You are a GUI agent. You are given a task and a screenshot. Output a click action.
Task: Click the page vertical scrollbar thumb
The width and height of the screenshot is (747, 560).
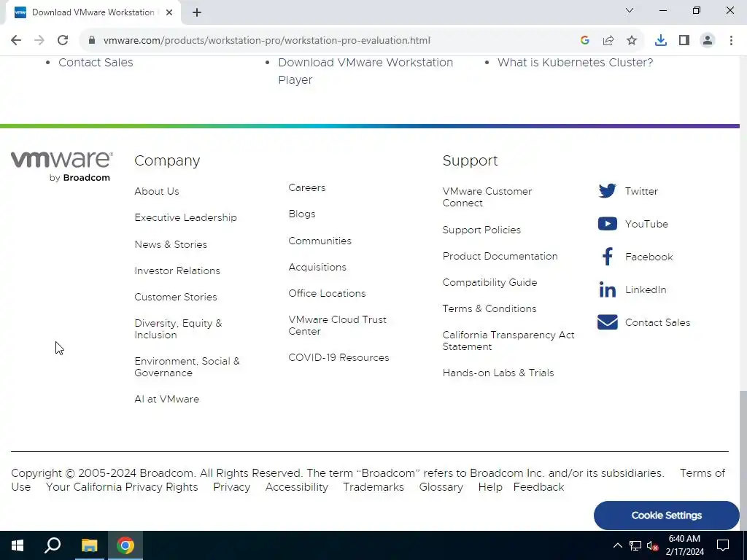(743, 460)
